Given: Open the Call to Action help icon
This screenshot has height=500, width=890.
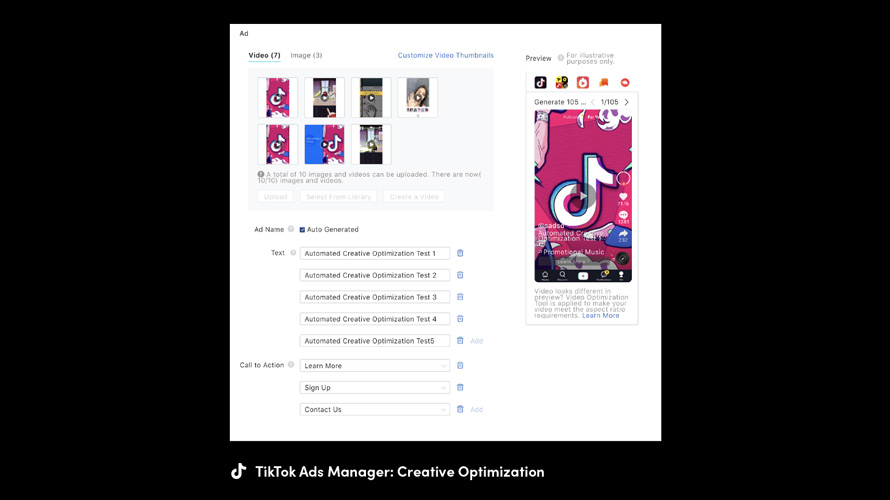Looking at the screenshot, I should point(291,364).
